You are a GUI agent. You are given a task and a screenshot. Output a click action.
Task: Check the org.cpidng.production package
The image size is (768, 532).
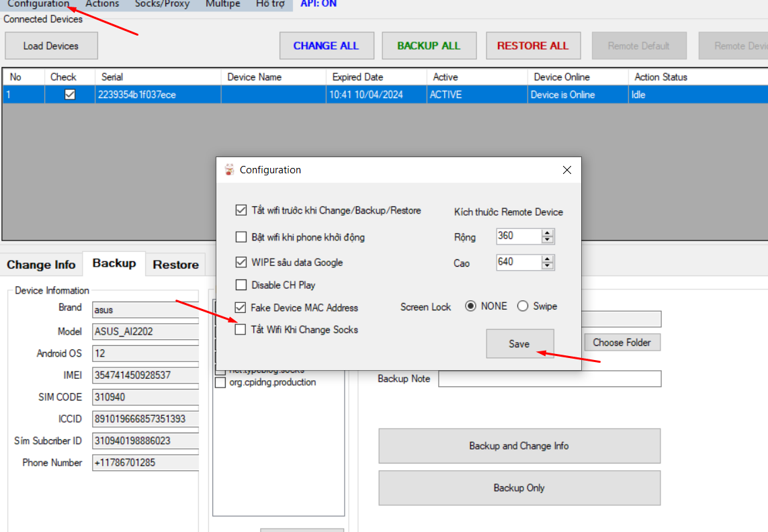tap(220, 383)
